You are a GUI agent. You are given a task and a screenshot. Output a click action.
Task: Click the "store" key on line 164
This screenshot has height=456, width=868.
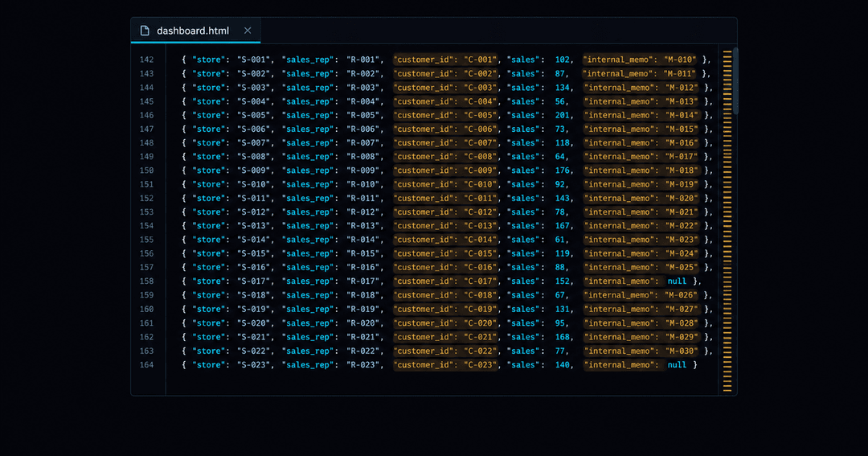(x=209, y=364)
